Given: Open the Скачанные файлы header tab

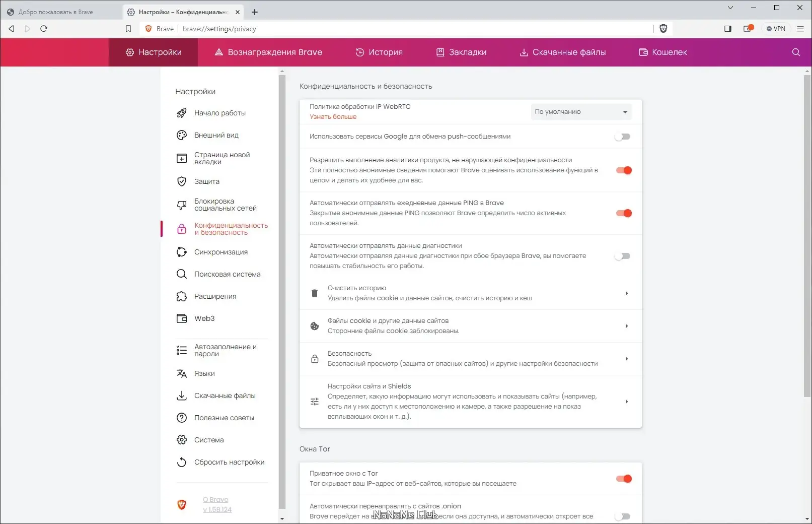Looking at the screenshot, I should click(562, 52).
